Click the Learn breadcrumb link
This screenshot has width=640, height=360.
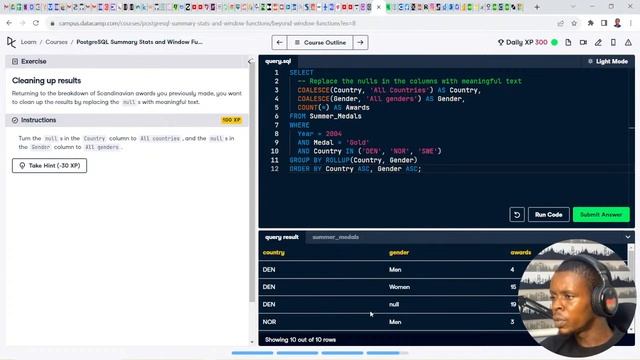click(29, 42)
